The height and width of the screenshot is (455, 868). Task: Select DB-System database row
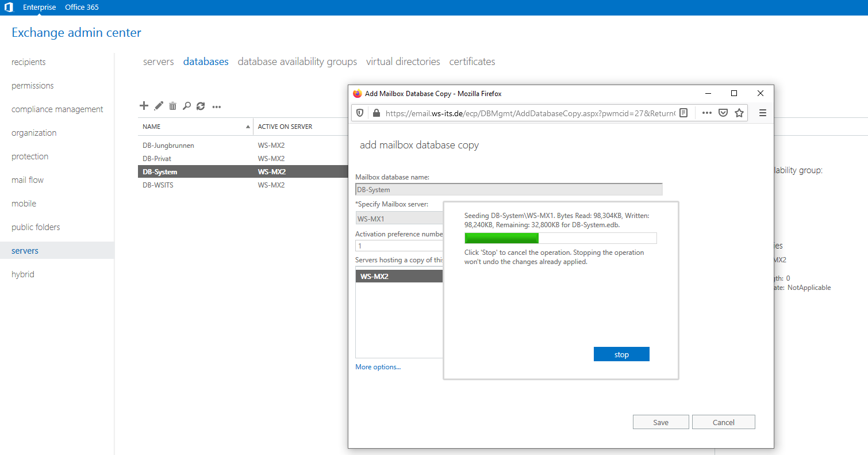[x=243, y=171]
